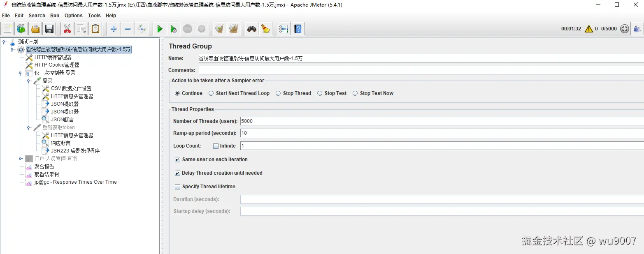This screenshot has height=254, width=644.
Task: Click the Start no pauses toolbar icon
Action: (x=173, y=28)
